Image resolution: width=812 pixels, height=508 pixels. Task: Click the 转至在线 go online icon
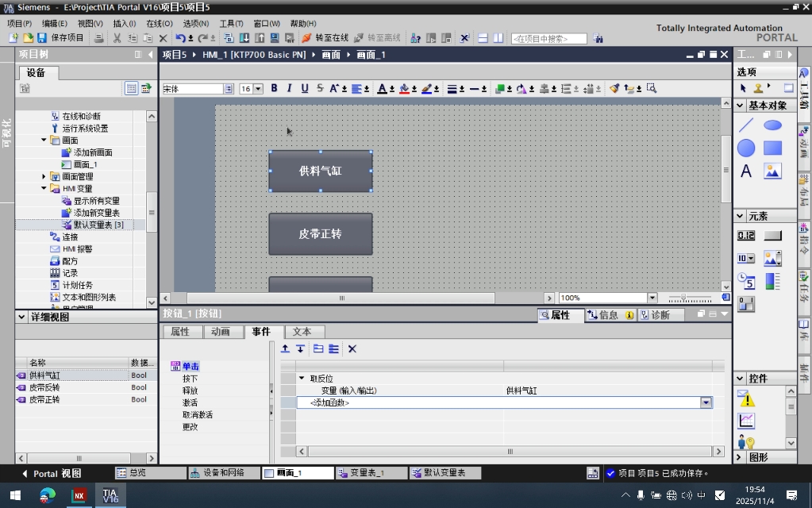pyautogui.click(x=306, y=38)
